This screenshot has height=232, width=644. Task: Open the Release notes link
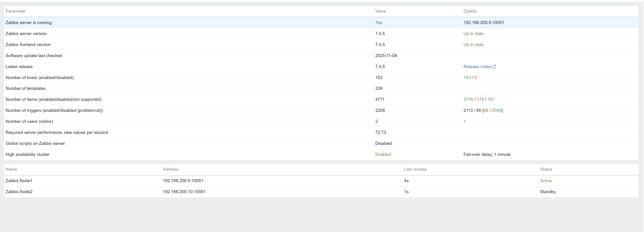pyautogui.click(x=480, y=66)
